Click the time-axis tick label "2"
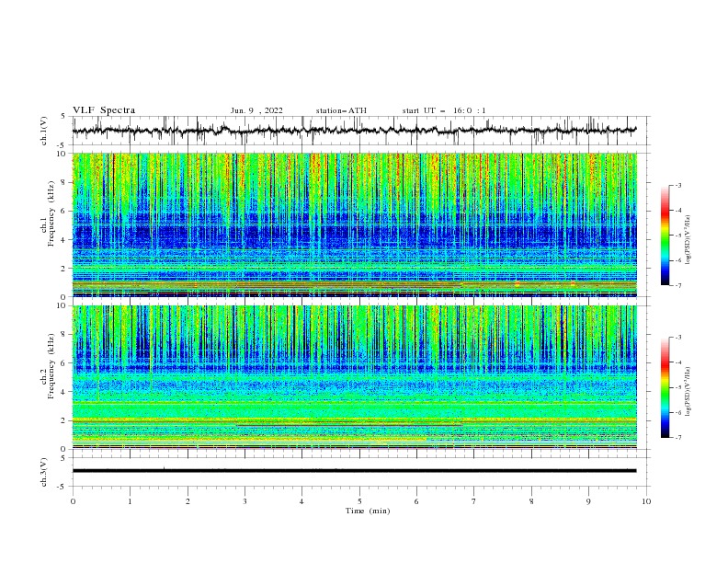The height and width of the screenshot is (563, 728). pyautogui.click(x=188, y=501)
